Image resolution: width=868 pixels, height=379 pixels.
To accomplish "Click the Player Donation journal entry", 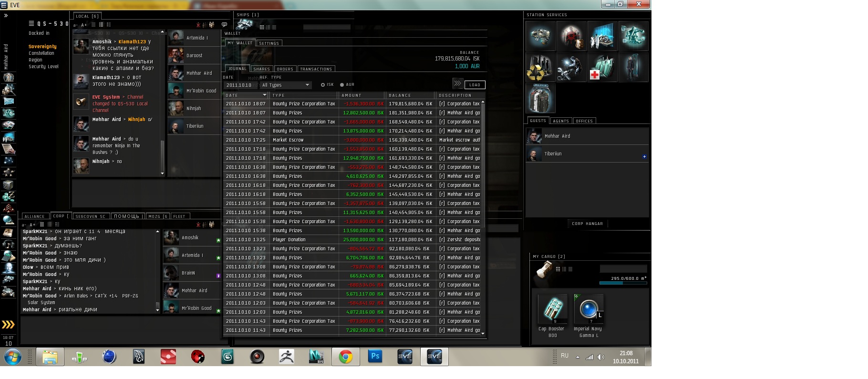I will 351,240.
